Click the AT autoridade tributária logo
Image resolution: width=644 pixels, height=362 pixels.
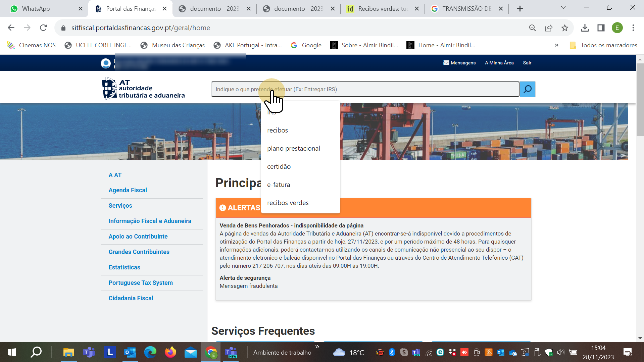coord(143,89)
